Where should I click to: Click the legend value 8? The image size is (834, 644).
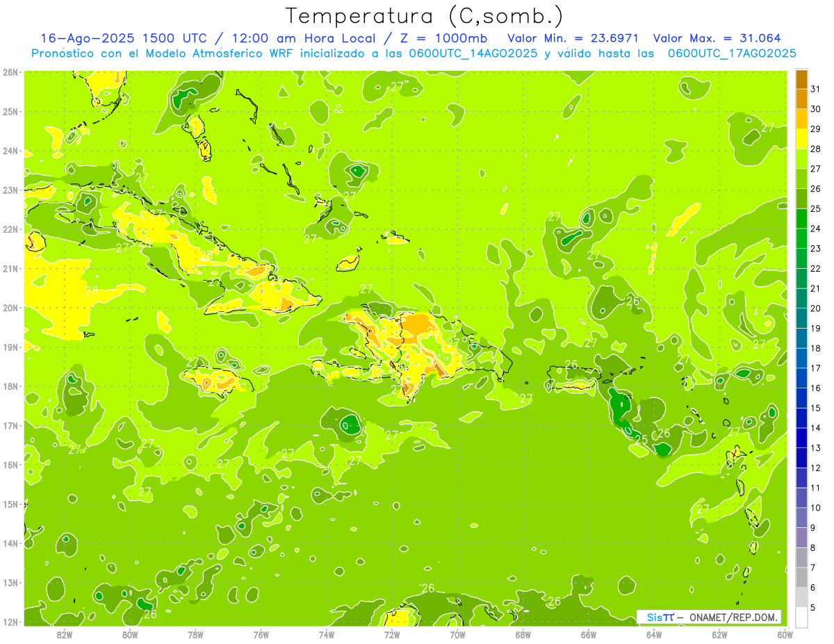point(813,547)
